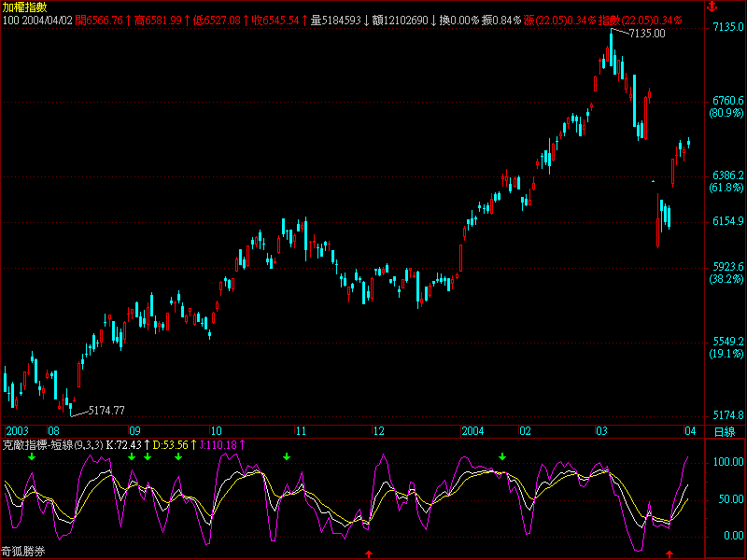Click the leftmost green down arrow signal
Screen dimensions: 747x560
pos(32,456)
